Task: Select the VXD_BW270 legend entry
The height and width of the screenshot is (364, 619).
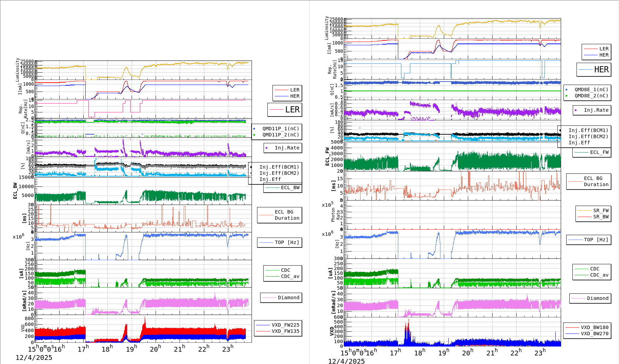Action: [x=594, y=333]
